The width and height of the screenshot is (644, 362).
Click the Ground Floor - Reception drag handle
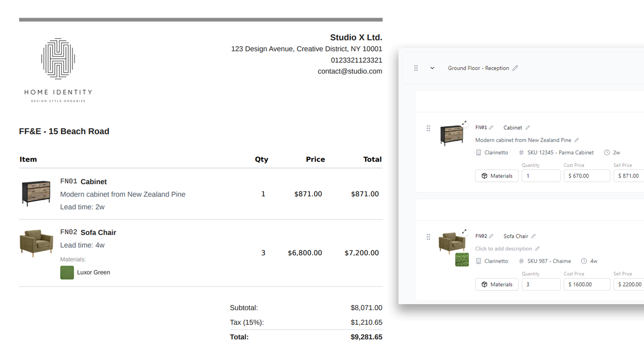[x=416, y=68]
